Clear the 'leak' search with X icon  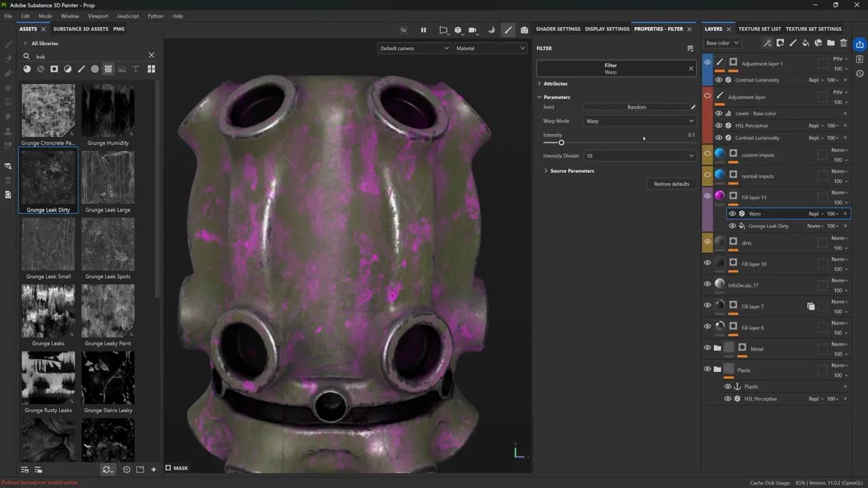[x=151, y=56]
